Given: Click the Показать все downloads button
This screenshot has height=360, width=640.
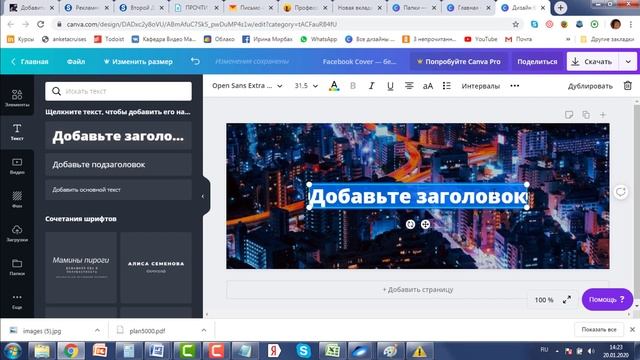Looking at the screenshot, I should [x=599, y=329].
